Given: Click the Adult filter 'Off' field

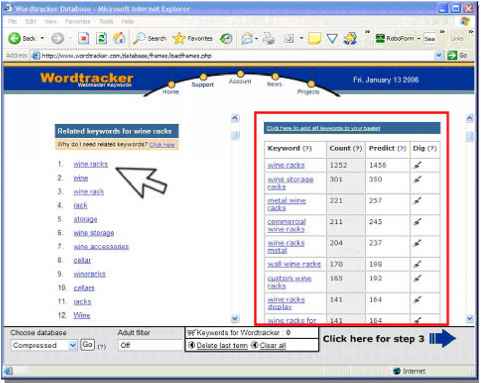Looking at the screenshot, I should (151, 345).
